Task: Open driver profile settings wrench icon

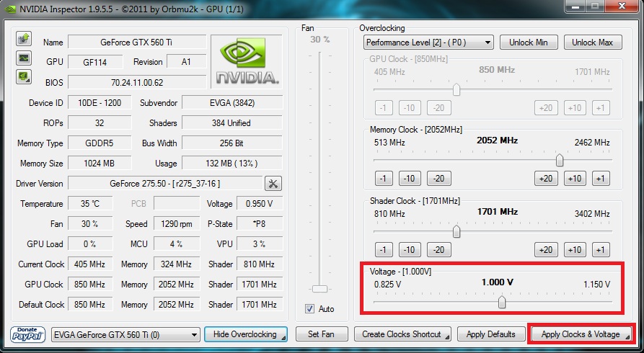Action: coord(273,184)
